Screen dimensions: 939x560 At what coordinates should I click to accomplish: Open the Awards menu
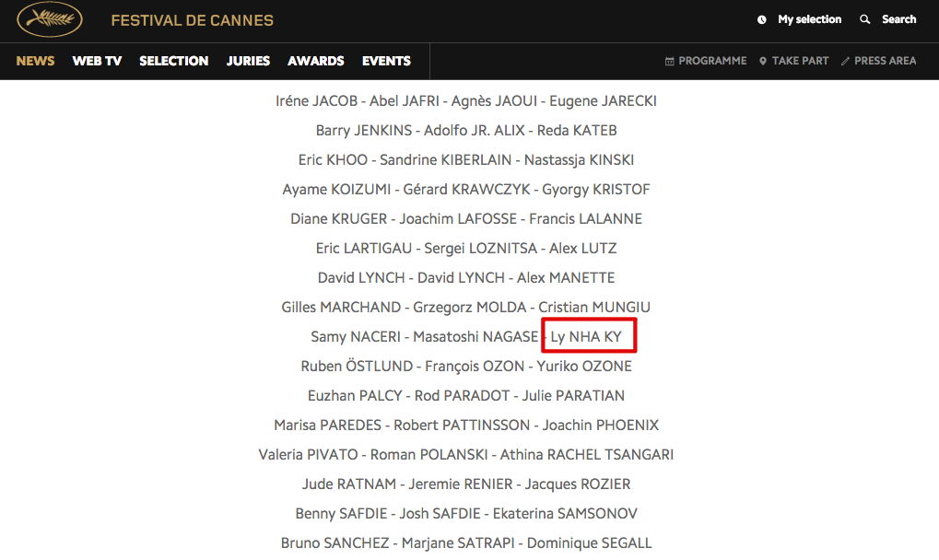(315, 61)
